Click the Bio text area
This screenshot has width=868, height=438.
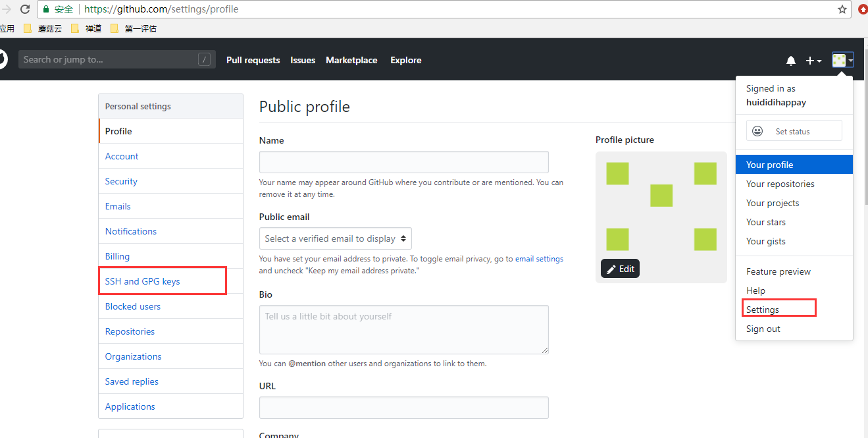403,329
